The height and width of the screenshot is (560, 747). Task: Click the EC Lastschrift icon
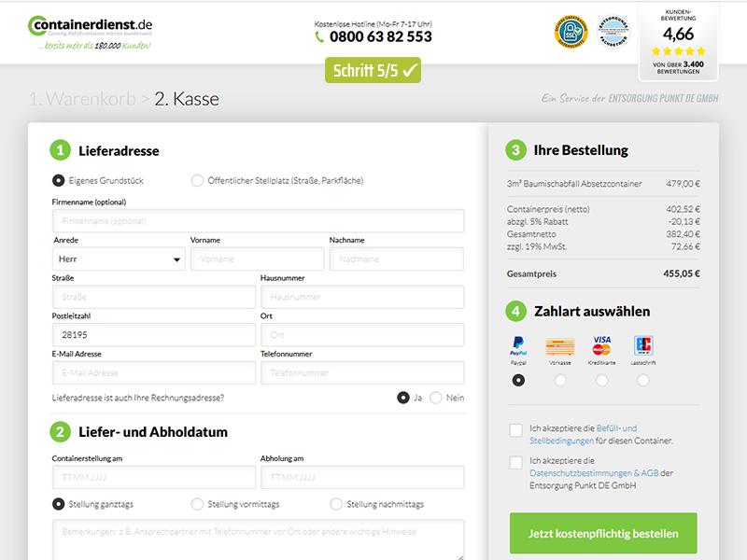642,346
